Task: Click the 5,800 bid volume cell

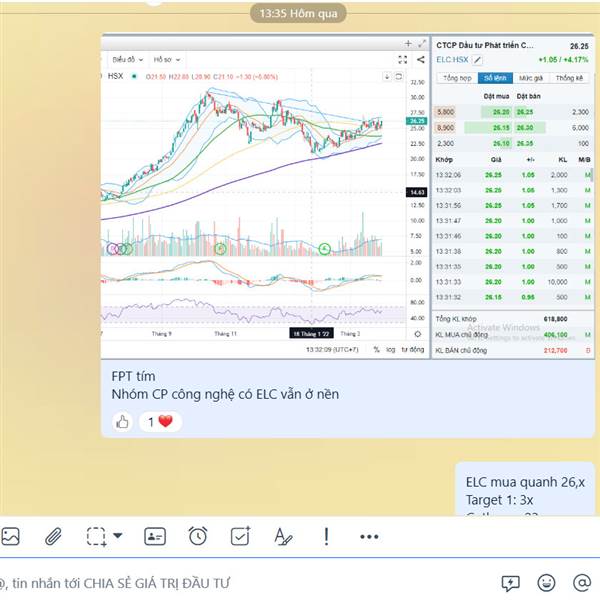Action: [445, 112]
